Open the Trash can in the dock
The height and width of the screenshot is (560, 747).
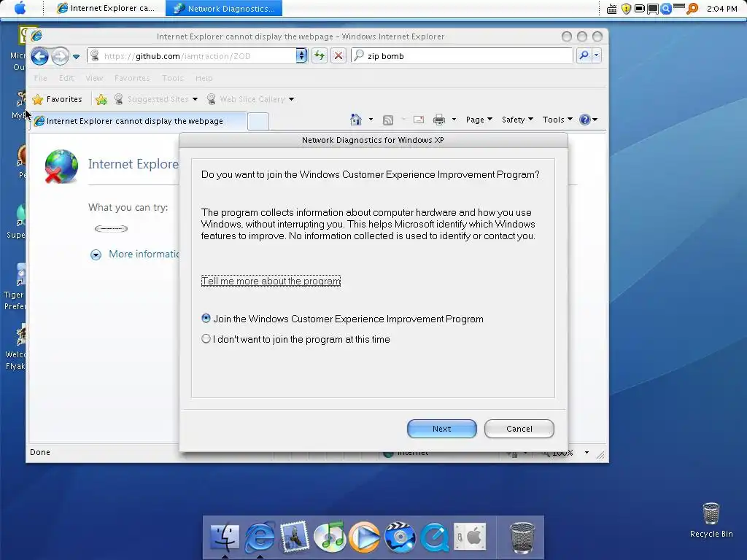[x=522, y=538]
